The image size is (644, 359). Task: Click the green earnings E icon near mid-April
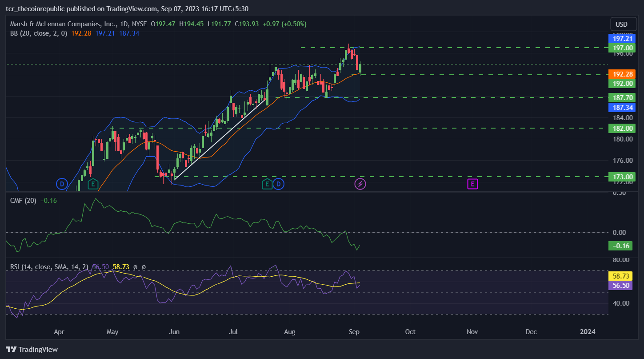click(x=92, y=184)
